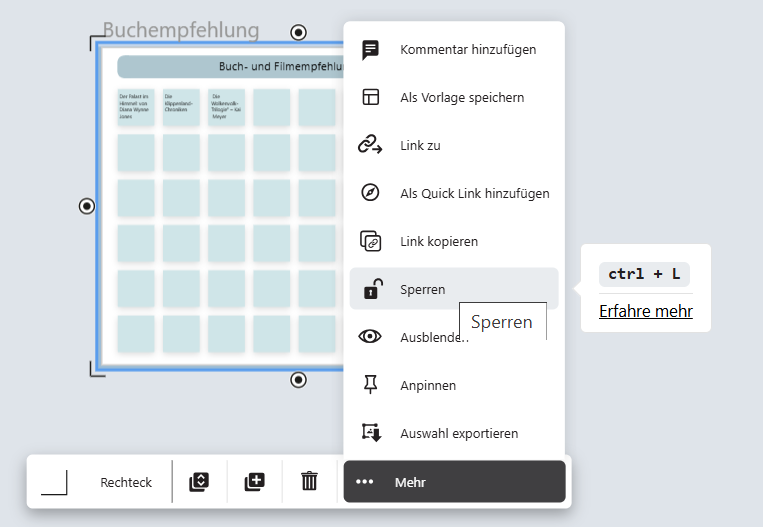763x527 pixels.
Task: Click the export icon beside Auswahl exportieren
Action: coord(370,433)
